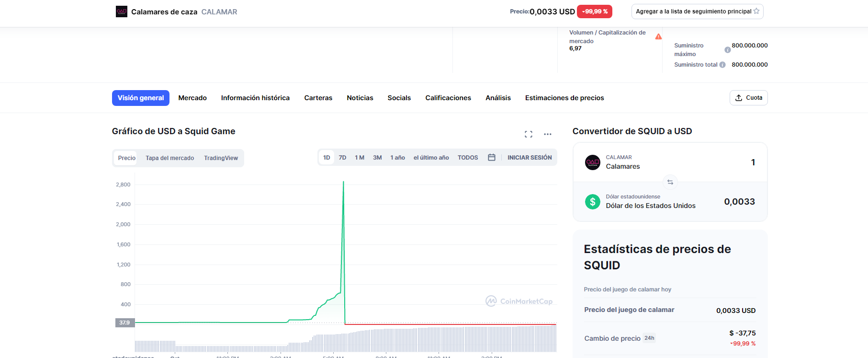
Task: Click the watchlist star icon
Action: [x=756, y=11]
